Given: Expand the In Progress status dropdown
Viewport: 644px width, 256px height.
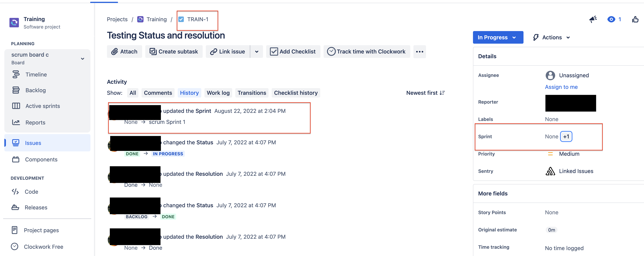Looking at the screenshot, I should 498,38.
